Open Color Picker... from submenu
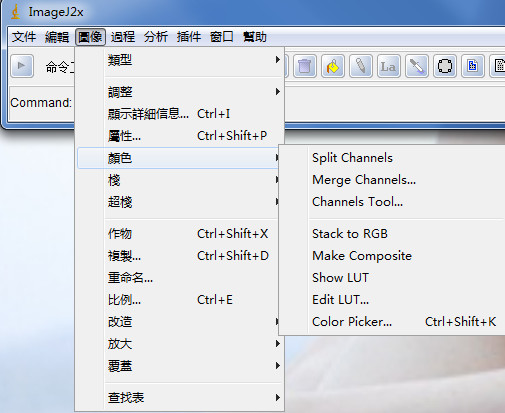Image resolution: width=505 pixels, height=413 pixels. 392,322
